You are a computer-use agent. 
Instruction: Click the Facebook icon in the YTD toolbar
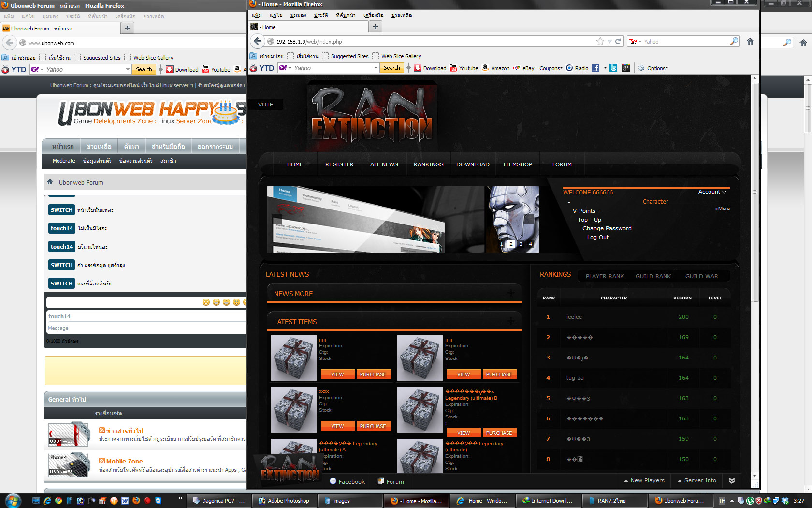(x=595, y=68)
